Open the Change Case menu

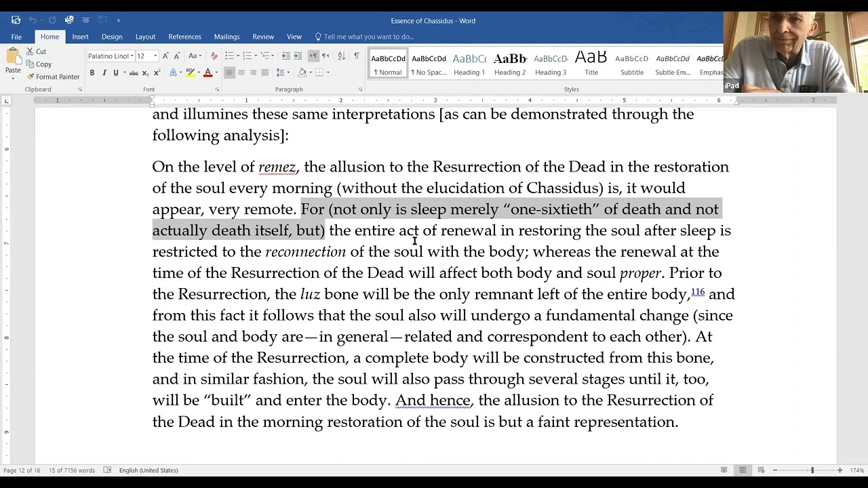[x=195, y=56]
